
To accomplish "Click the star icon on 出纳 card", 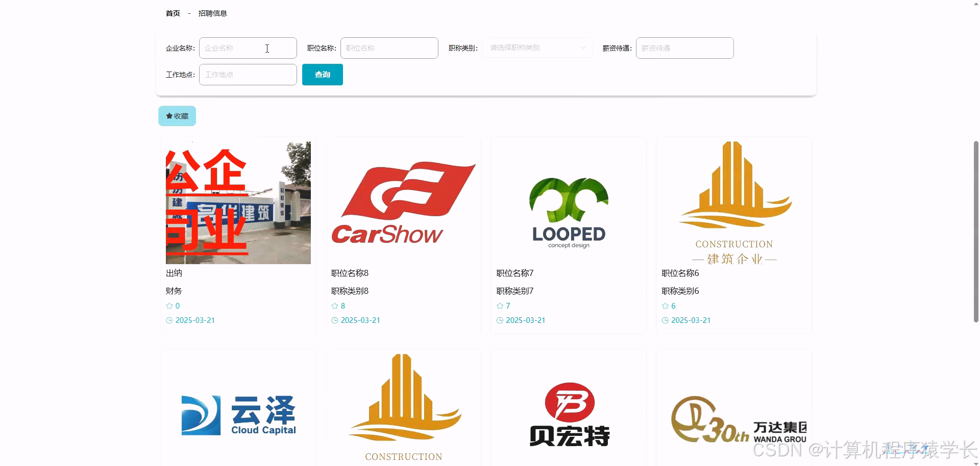I will (169, 306).
